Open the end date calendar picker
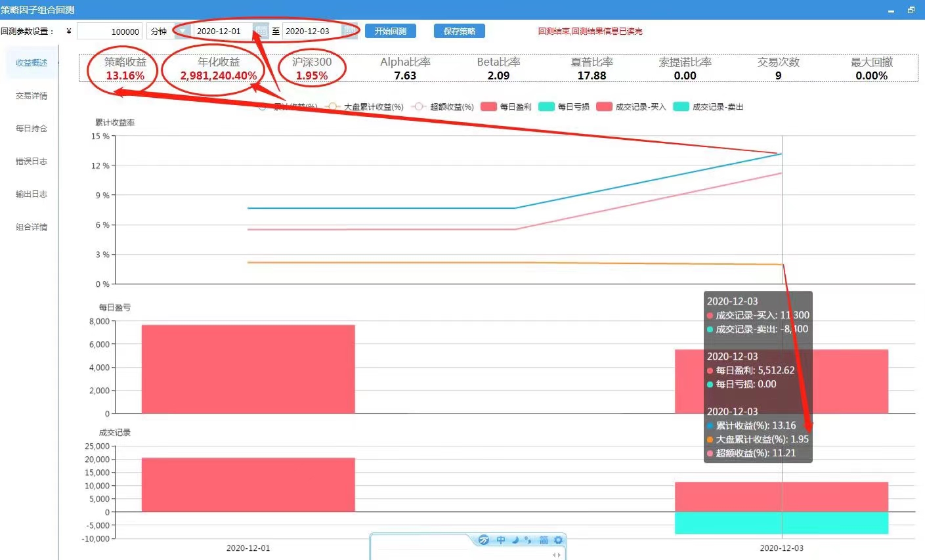Image resolution: width=925 pixels, height=560 pixels. [x=350, y=31]
